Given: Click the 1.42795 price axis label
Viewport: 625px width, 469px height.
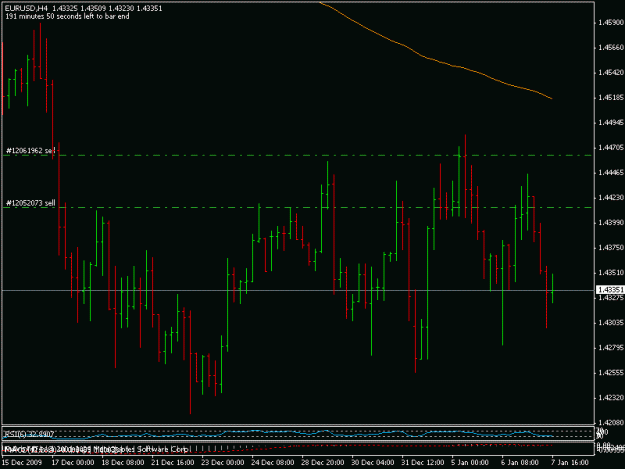Looking at the screenshot, I should click(611, 348).
